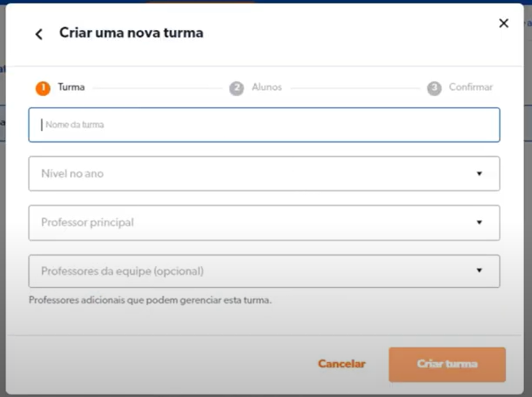Click the Nível no ano dropdown arrow
Image resolution: width=532 pixels, height=397 pixels.
(x=479, y=173)
